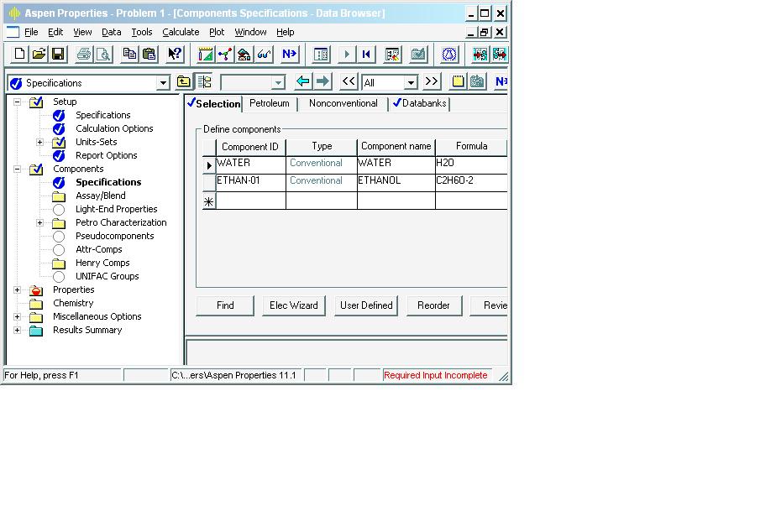Open the Tools menu
Viewport: 776px width, 532px height.
[142, 32]
